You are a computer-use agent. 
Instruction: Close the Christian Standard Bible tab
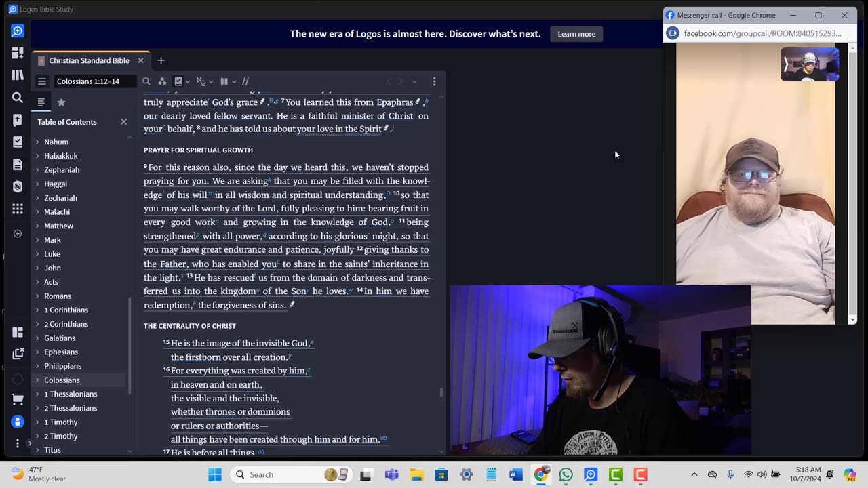(140, 60)
